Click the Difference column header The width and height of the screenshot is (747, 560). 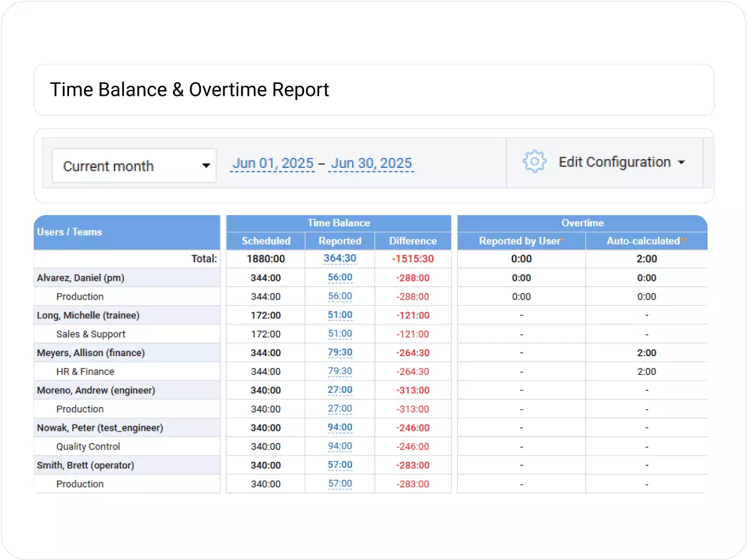(x=412, y=241)
